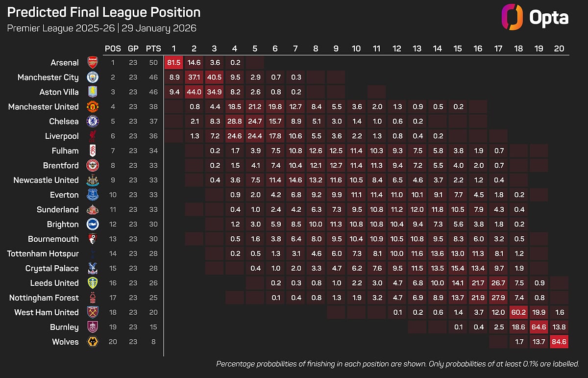Click Wolves' 84.6 twentieth-place cell
The height and width of the screenshot is (378, 588).
(559, 342)
